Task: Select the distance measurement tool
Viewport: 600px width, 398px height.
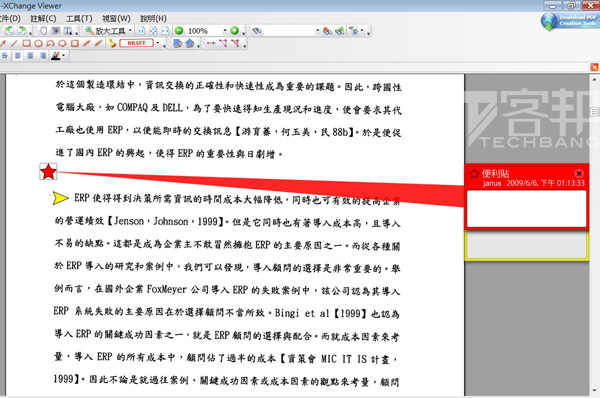Action: [211, 43]
